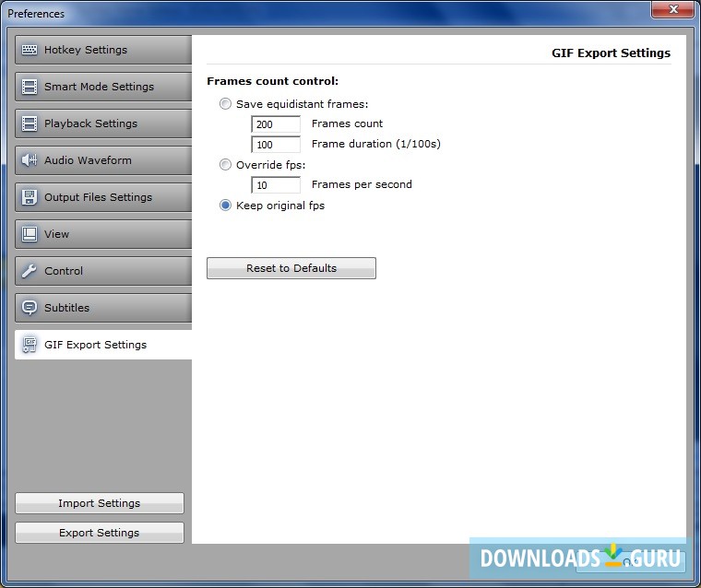This screenshot has width=701, height=588.
Task: Click the Frames per second label
Action: click(x=362, y=184)
